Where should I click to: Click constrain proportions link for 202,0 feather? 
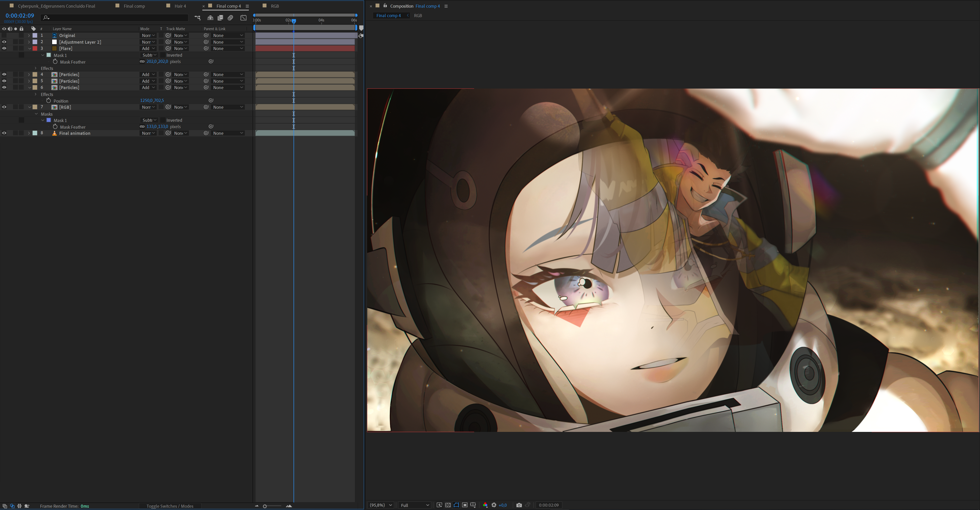(x=142, y=62)
